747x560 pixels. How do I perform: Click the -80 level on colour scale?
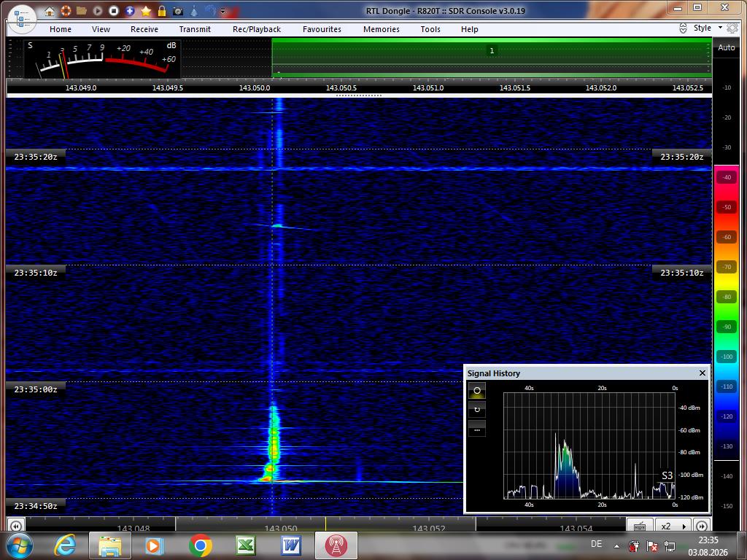(727, 297)
